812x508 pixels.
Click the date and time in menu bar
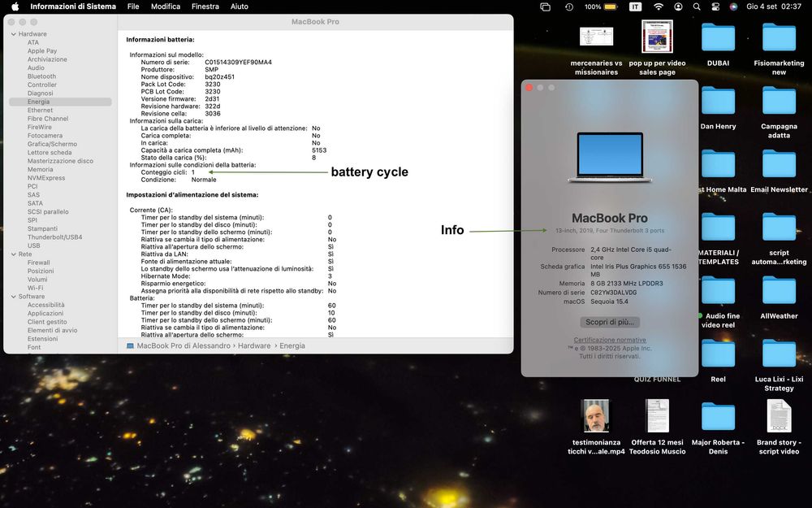(x=774, y=7)
